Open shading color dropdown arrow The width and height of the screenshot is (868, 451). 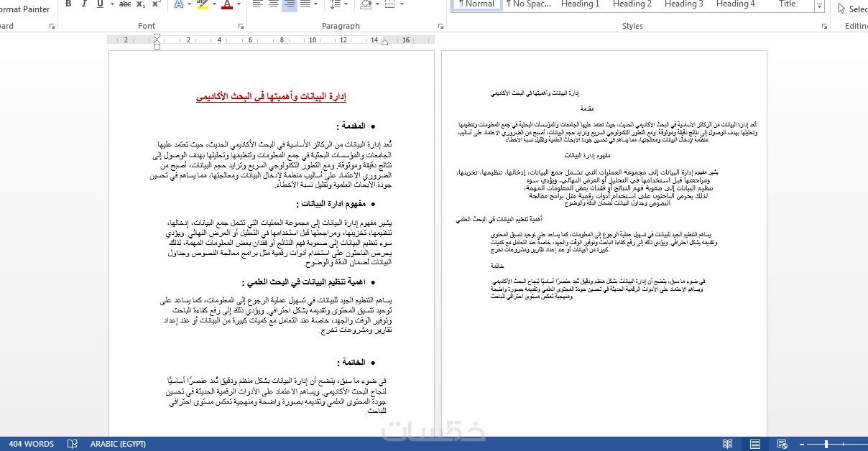(x=378, y=4)
